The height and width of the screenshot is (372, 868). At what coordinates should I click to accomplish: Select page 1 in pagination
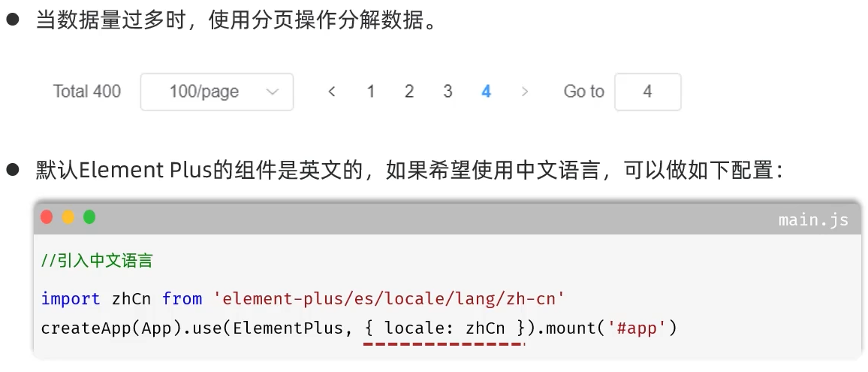point(371,92)
